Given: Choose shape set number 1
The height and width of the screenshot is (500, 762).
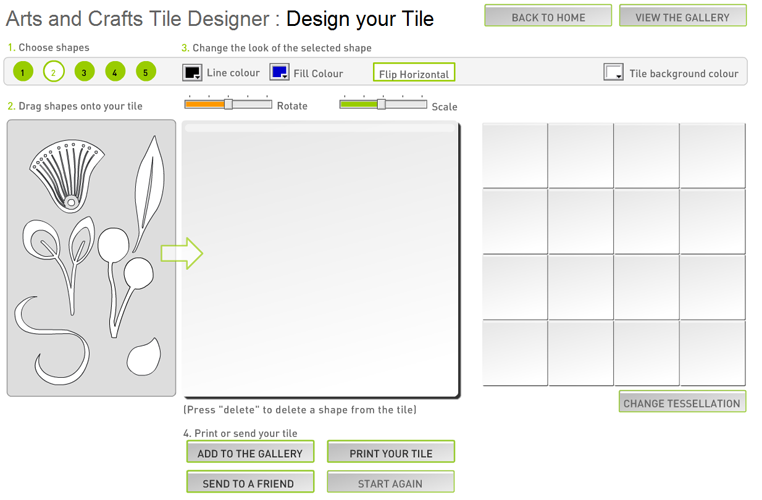Looking at the screenshot, I should tap(23, 72).
